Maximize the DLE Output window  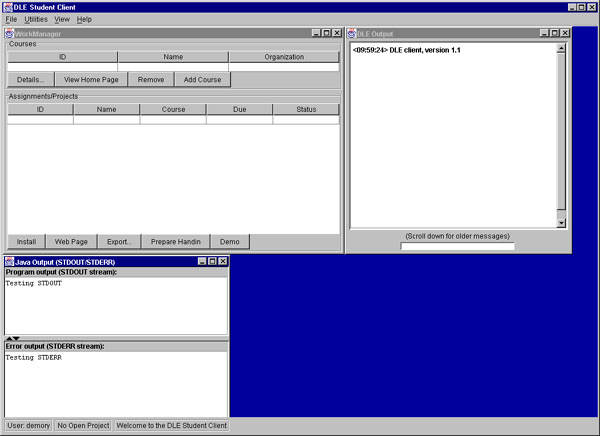(554, 33)
